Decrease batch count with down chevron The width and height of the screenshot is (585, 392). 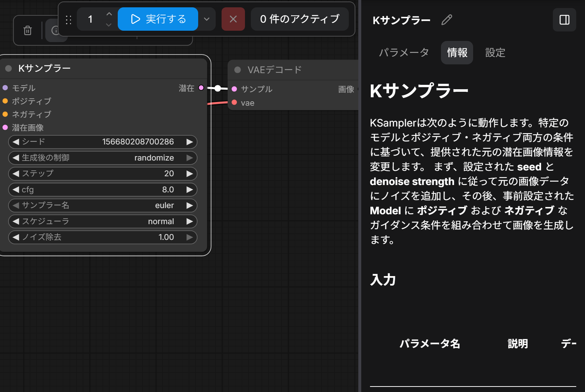pos(109,25)
